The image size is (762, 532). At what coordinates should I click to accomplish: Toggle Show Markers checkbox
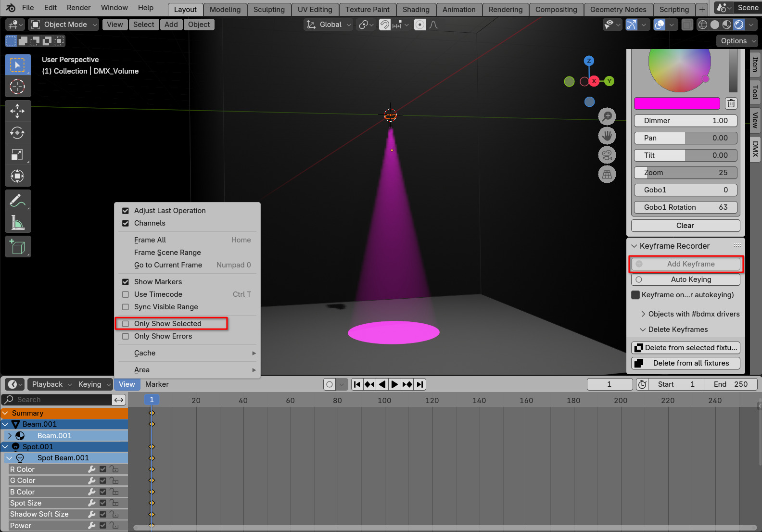click(x=126, y=282)
